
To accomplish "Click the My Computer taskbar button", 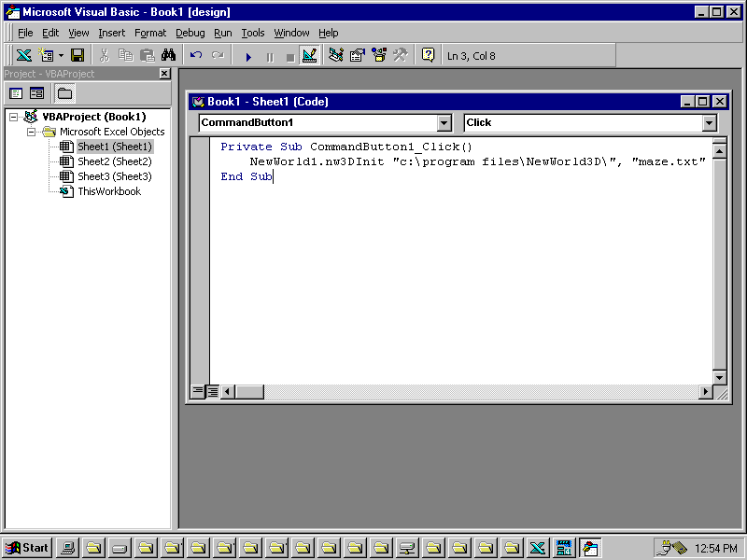I will [x=67, y=548].
